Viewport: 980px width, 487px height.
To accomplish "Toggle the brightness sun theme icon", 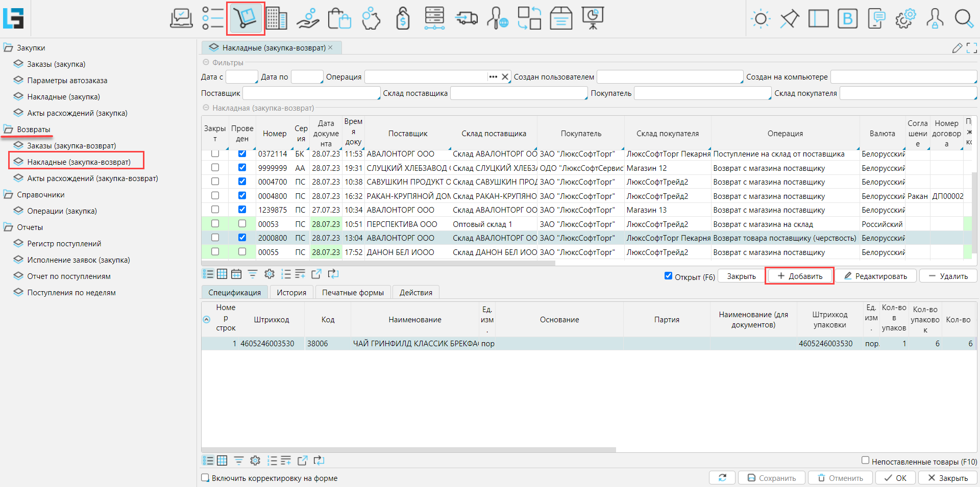I will (761, 19).
